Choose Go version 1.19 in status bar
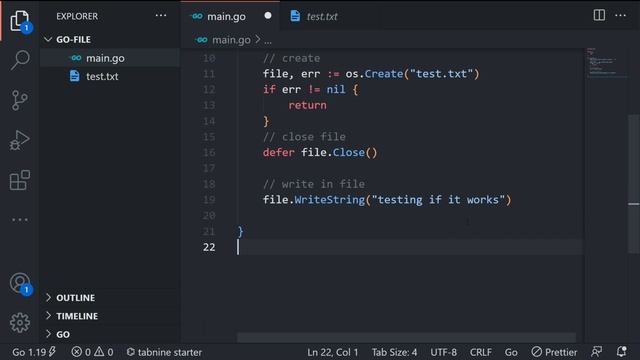Viewport: 640px width, 360px height. 34,352
